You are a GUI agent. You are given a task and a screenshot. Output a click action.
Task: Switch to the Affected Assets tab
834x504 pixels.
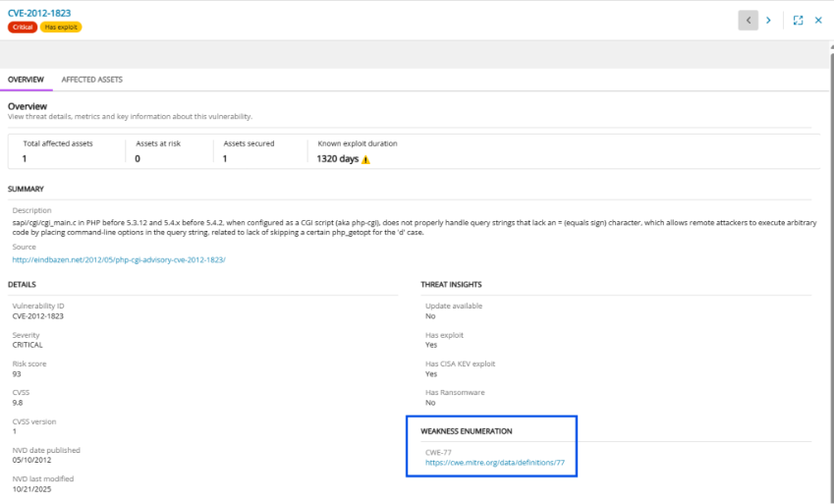pyautogui.click(x=91, y=80)
